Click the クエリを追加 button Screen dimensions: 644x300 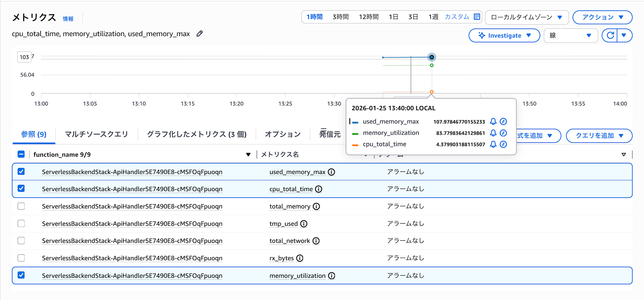[x=599, y=136]
